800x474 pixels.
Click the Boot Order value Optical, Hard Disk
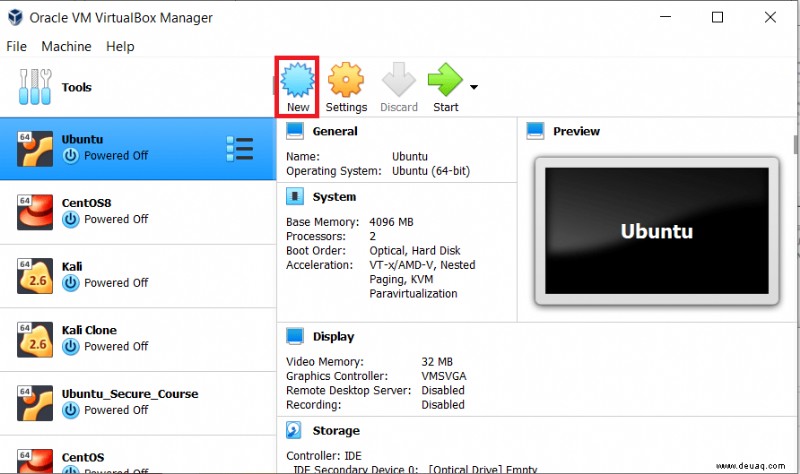point(415,251)
